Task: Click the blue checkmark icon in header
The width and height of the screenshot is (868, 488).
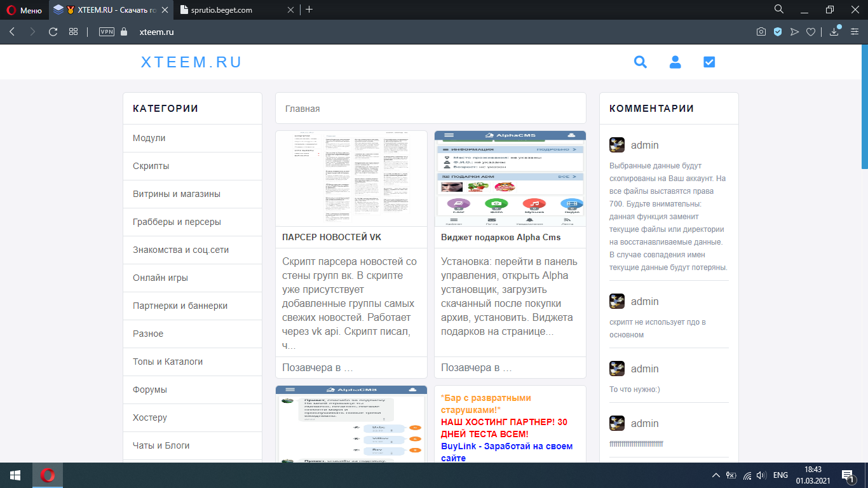Action: click(710, 62)
